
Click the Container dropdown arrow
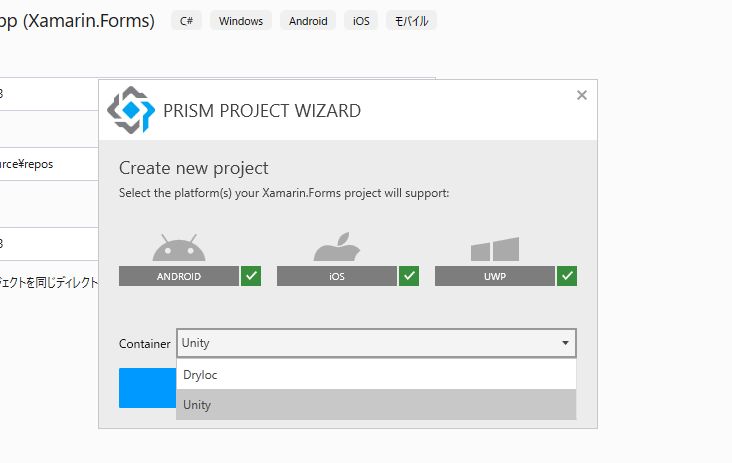click(x=565, y=343)
